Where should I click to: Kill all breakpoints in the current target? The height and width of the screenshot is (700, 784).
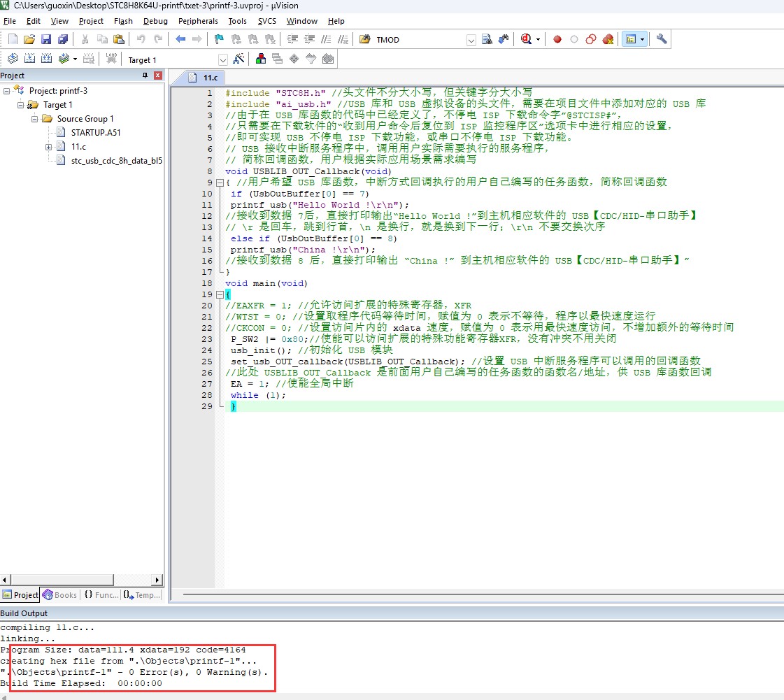pos(608,39)
